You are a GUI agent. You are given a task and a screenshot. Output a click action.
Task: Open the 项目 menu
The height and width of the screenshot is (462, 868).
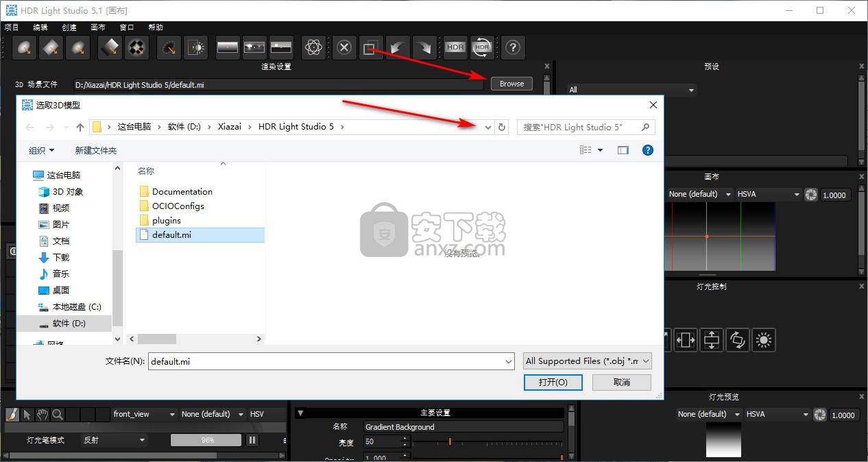(x=12, y=27)
